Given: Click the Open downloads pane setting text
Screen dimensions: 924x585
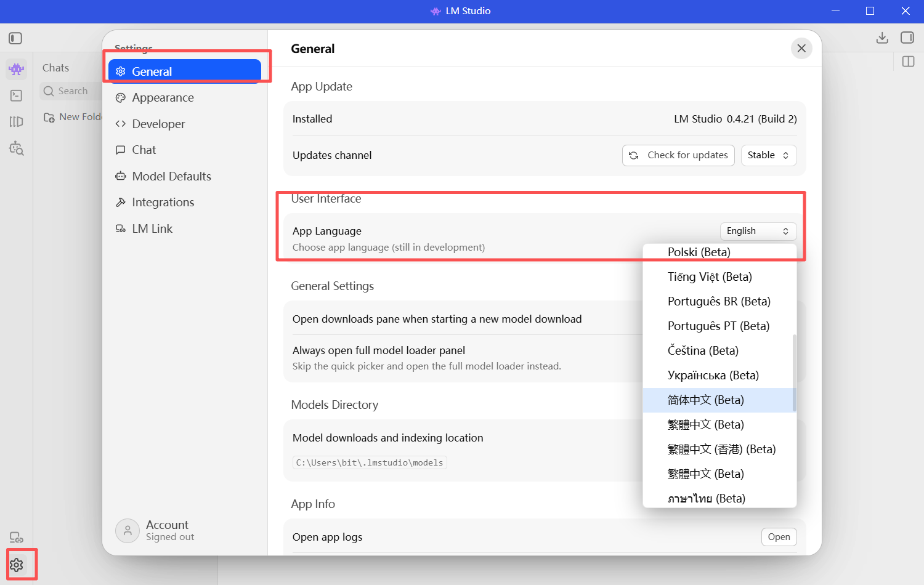Looking at the screenshot, I should pyautogui.click(x=437, y=319).
